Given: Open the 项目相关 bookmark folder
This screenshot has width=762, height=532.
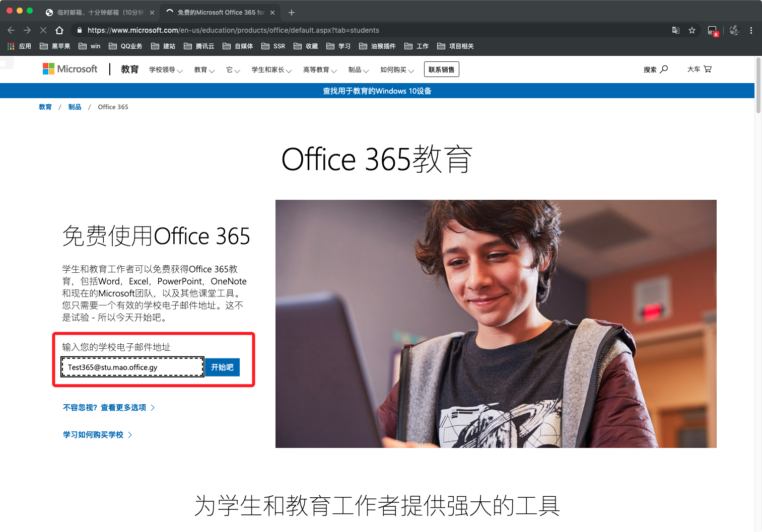Looking at the screenshot, I should coord(455,46).
